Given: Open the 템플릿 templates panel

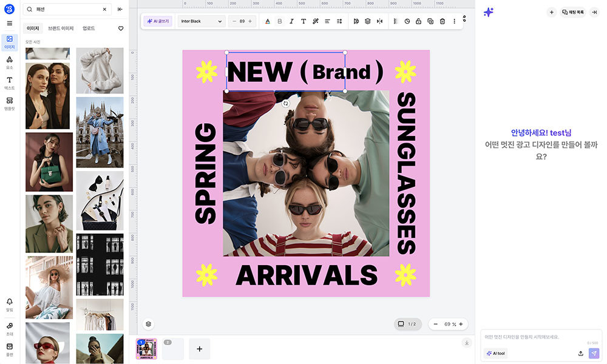Looking at the screenshot, I should click(9, 103).
